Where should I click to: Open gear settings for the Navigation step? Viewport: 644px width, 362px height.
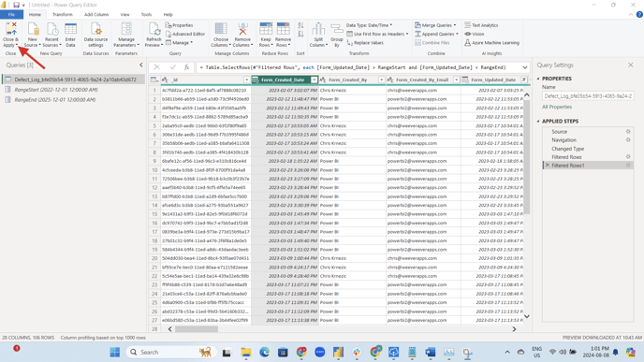(x=628, y=140)
